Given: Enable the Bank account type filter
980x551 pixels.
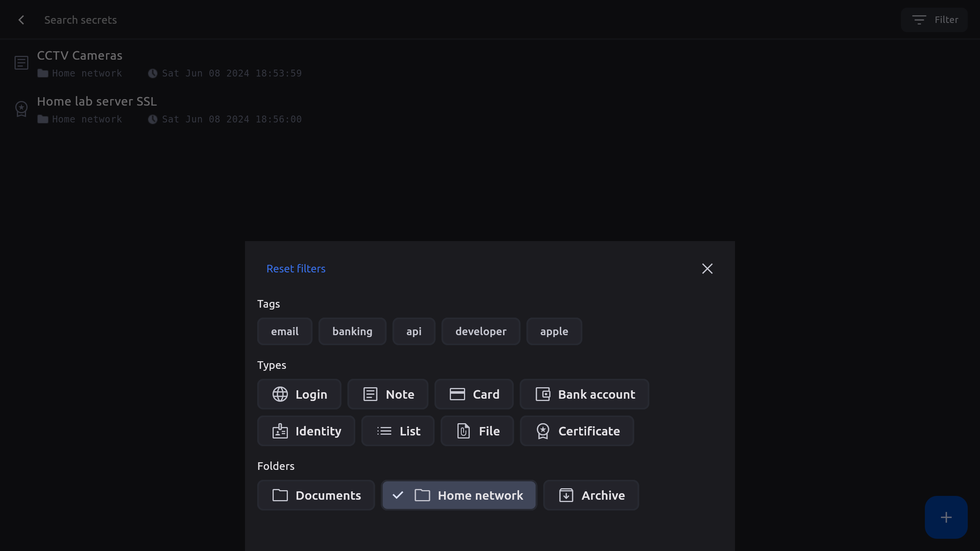Looking at the screenshot, I should pos(585,394).
